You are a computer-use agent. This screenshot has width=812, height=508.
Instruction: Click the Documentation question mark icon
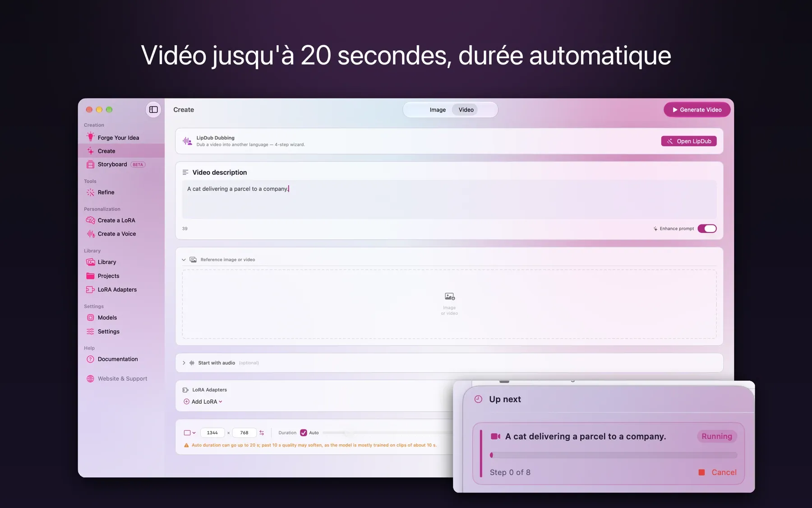click(90, 359)
